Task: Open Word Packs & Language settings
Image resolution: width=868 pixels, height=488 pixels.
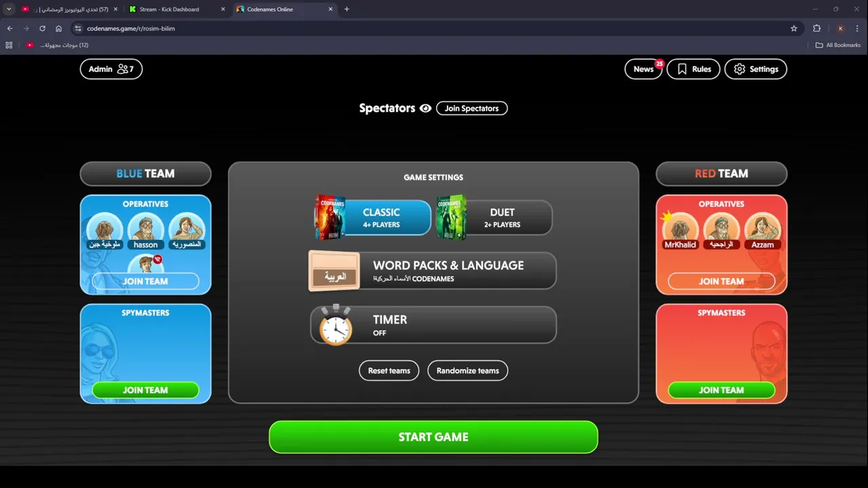Action: click(433, 270)
